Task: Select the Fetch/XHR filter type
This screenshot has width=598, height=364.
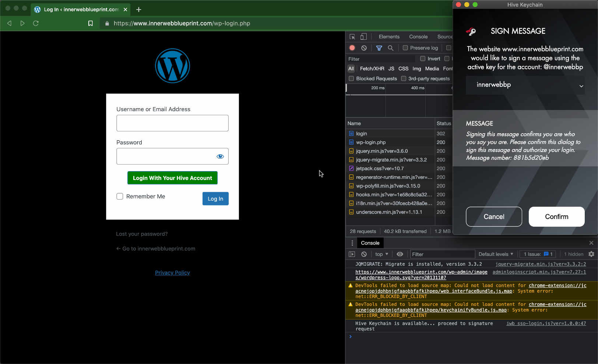Action: 372,69
